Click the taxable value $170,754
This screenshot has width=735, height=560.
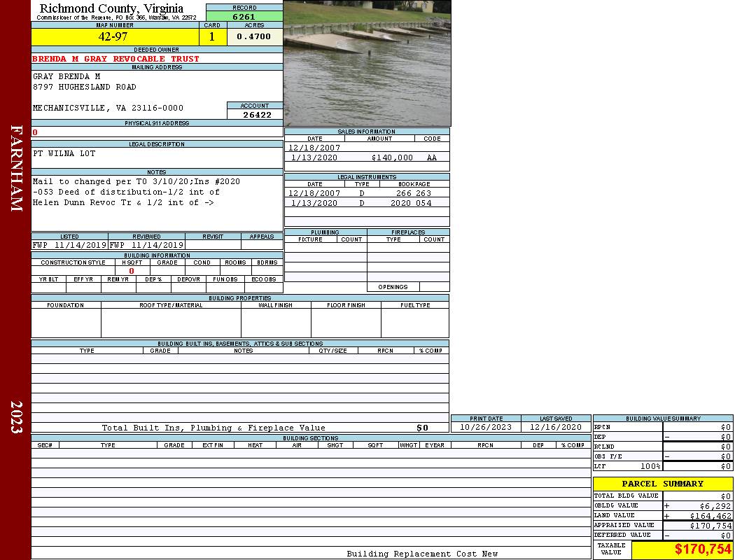703,549
